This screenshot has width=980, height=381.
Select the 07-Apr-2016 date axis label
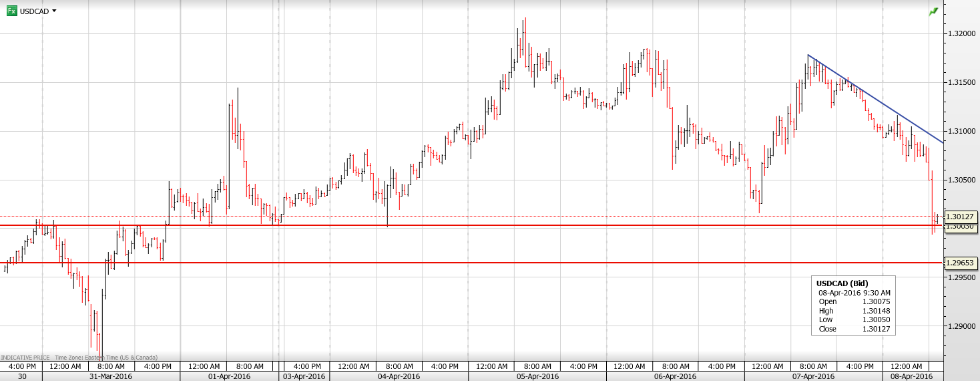click(813, 376)
